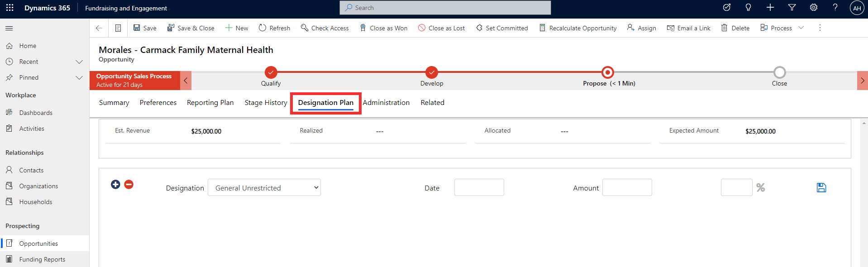Image resolution: width=868 pixels, height=267 pixels.
Task: Click Recalculate Opportunity
Action: [578, 28]
